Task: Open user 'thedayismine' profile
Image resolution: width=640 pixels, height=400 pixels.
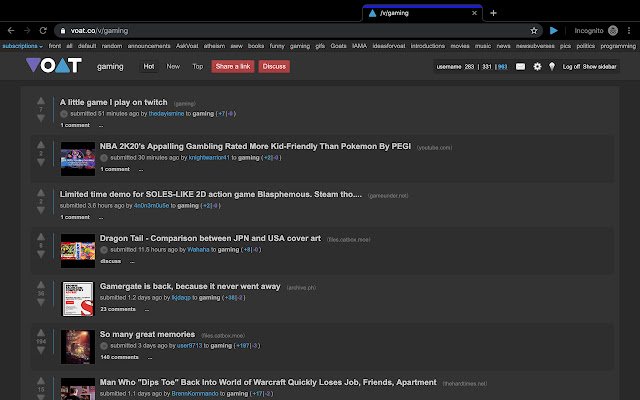Action: [x=166, y=114]
